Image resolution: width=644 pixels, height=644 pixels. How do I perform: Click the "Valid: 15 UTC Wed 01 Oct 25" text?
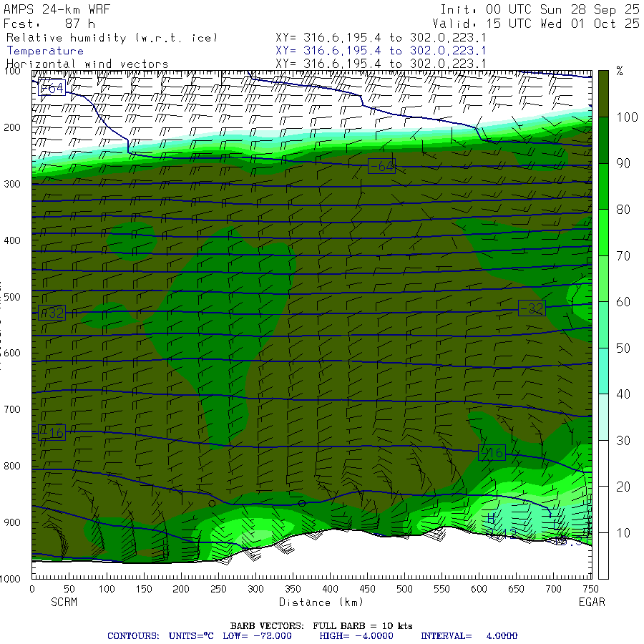pyautogui.click(x=535, y=24)
